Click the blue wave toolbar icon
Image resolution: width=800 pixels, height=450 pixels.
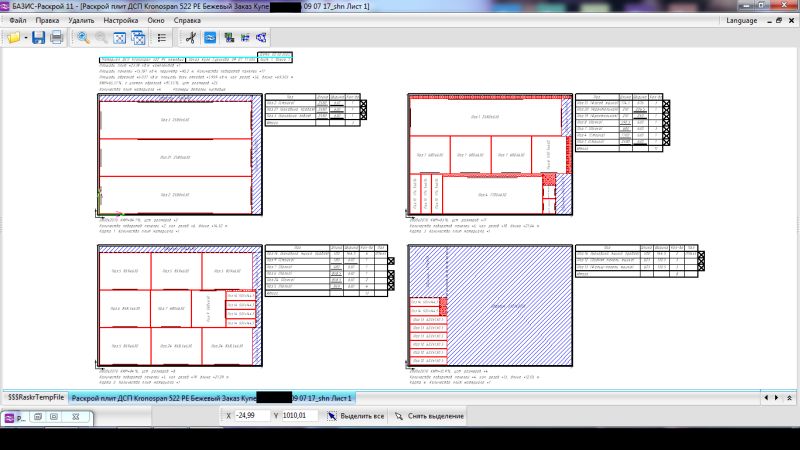[x=210, y=38]
